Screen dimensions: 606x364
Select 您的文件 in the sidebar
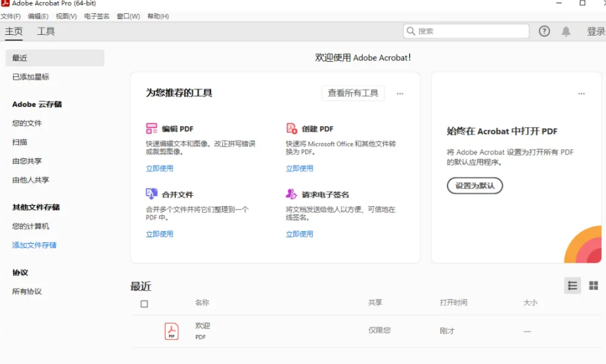(x=27, y=123)
